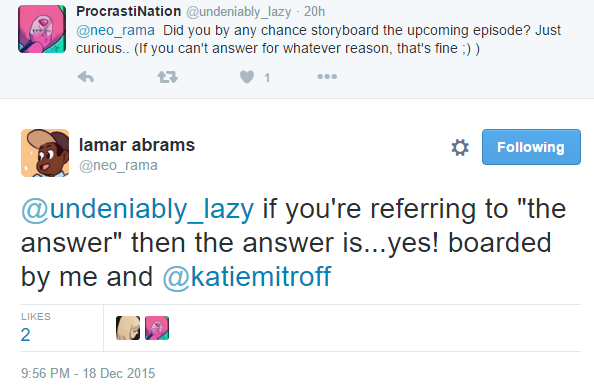594x387 pixels.
Task: Click the ProcrastiNation display name
Action: (128, 11)
